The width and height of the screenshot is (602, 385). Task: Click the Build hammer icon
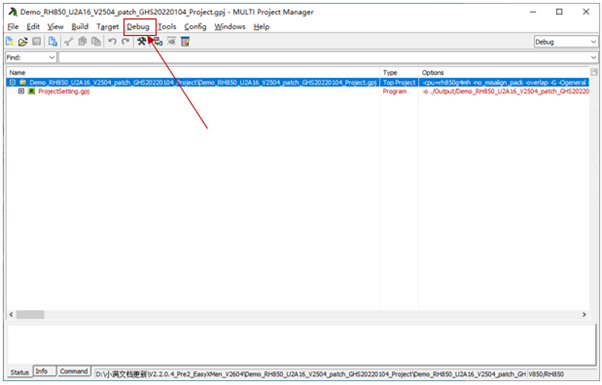pyautogui.click(x=141, y=41)
